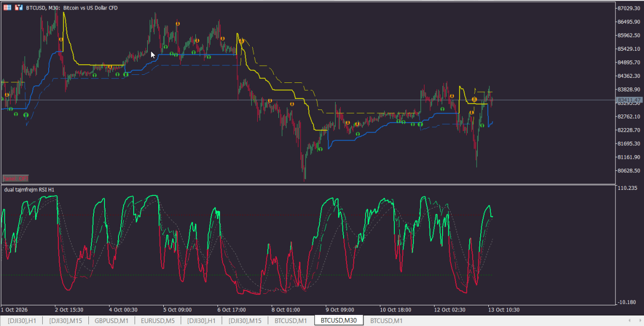Click the 86495.90 price scale label

(x=629, y=22)
